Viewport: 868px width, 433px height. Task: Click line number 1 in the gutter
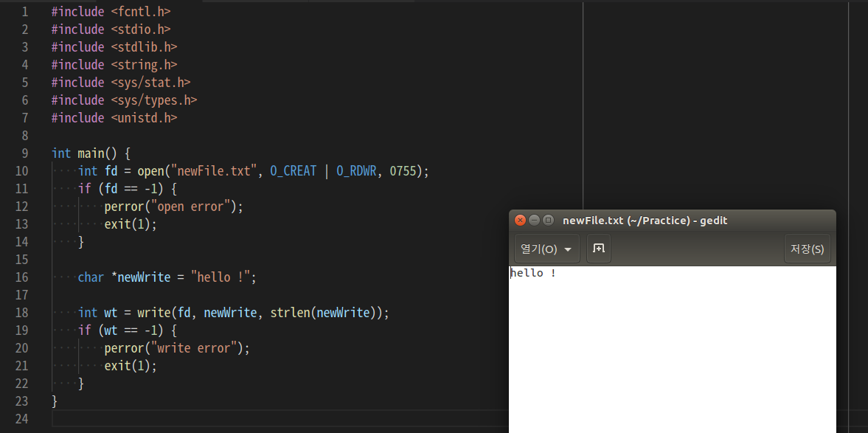click(25, 12)
